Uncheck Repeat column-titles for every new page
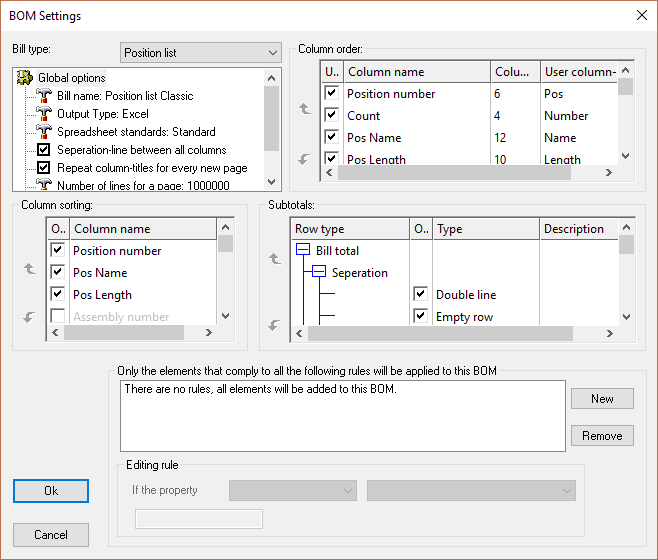Screen dimensions: 658x560 [44, 168]
